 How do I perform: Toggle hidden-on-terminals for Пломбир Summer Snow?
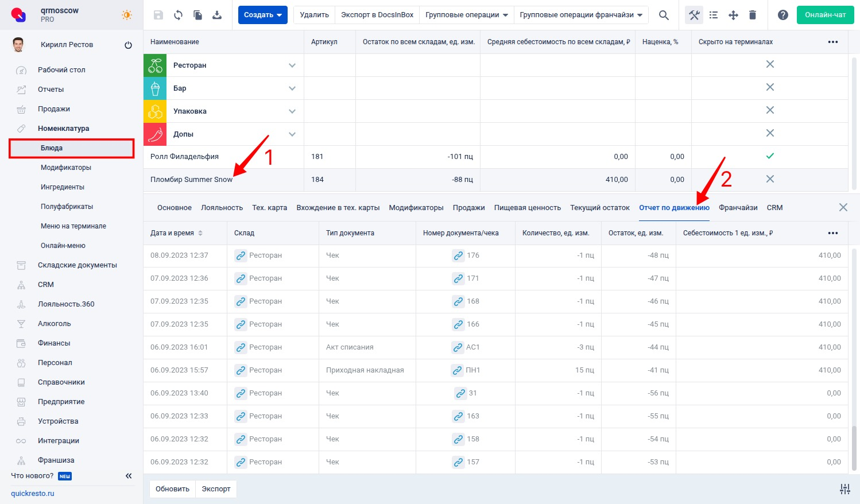point(770,179)
